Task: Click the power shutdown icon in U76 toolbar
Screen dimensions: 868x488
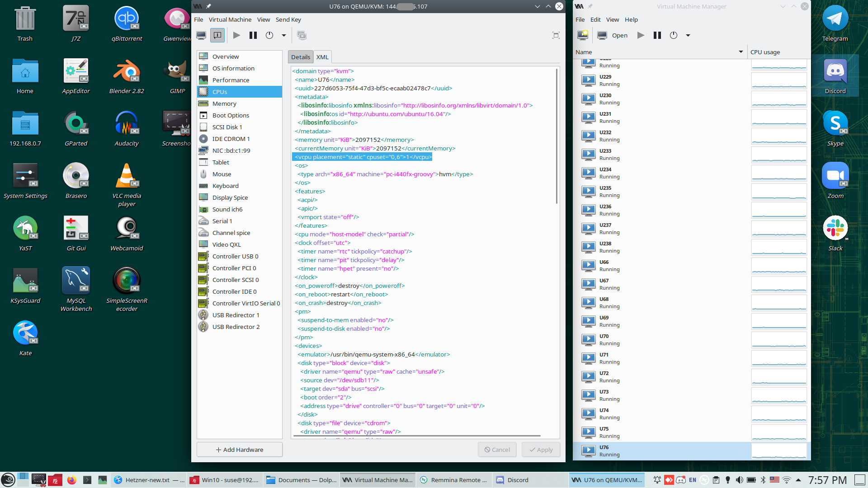Action: (x=269, y=35)
